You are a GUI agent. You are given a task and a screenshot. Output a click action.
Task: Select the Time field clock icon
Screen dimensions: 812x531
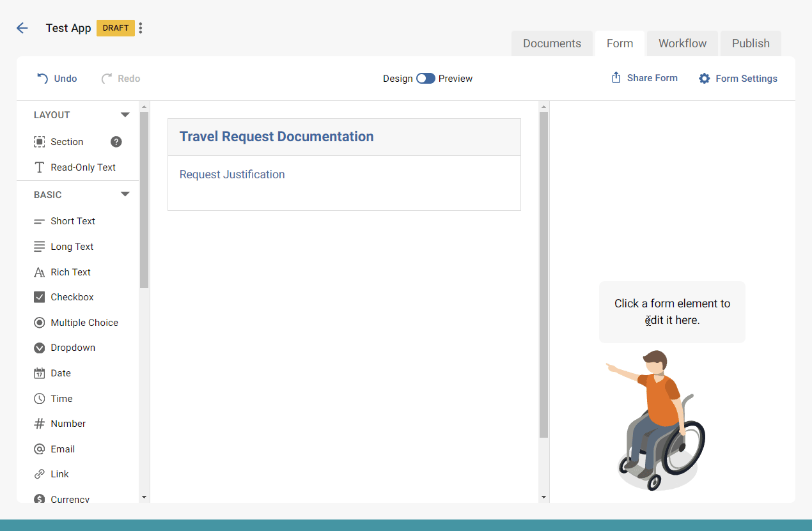pyautogui.click(x=40, y=399)
